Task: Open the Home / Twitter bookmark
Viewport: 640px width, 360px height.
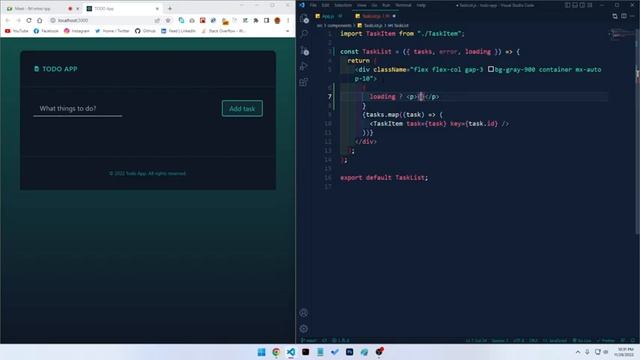Action: (x=112, y=31)
